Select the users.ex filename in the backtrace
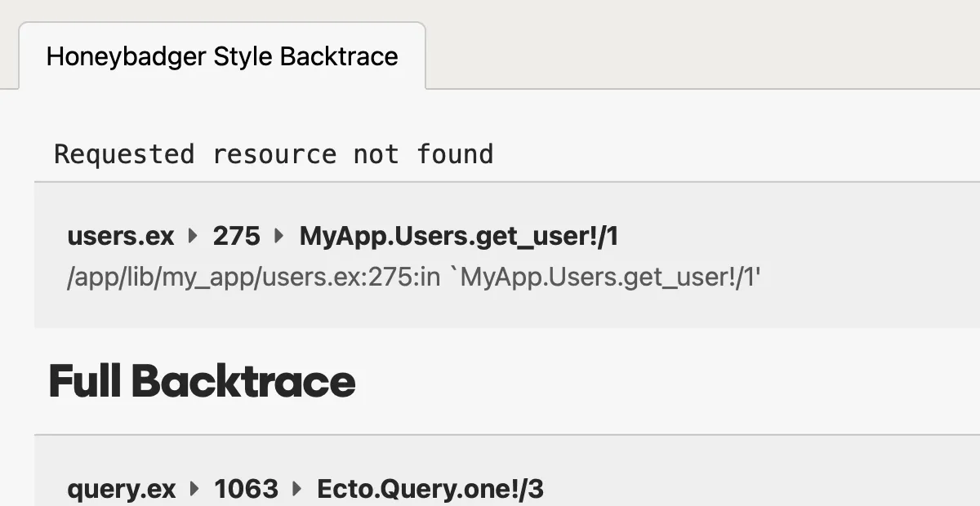The image size is (980, 506). tap(120, 236)
